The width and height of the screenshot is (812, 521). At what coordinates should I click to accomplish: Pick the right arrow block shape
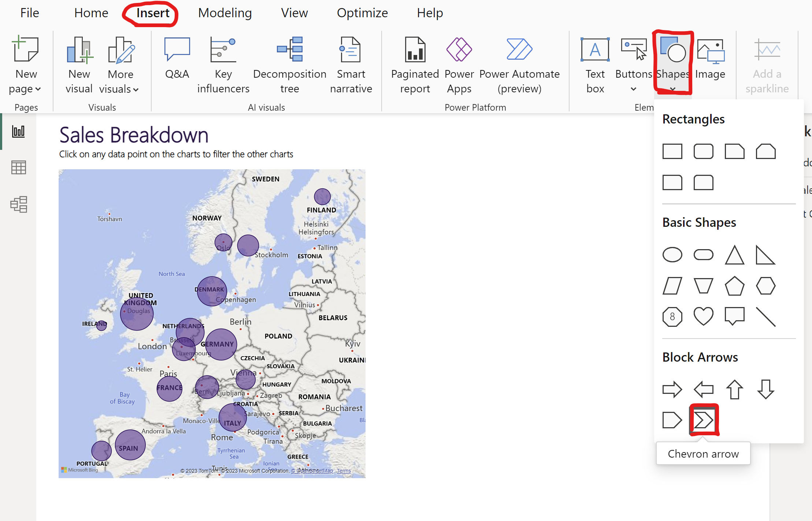click(x=672, y=389)
